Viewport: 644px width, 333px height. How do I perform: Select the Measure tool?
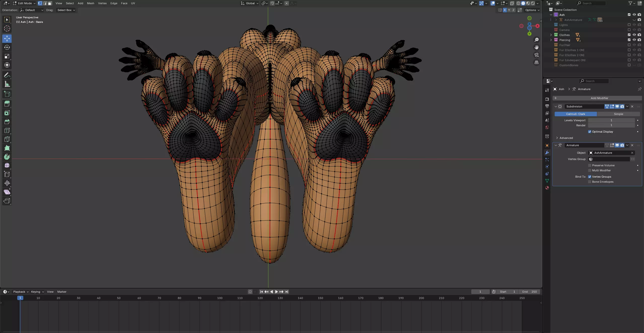[x=7, y=84]
